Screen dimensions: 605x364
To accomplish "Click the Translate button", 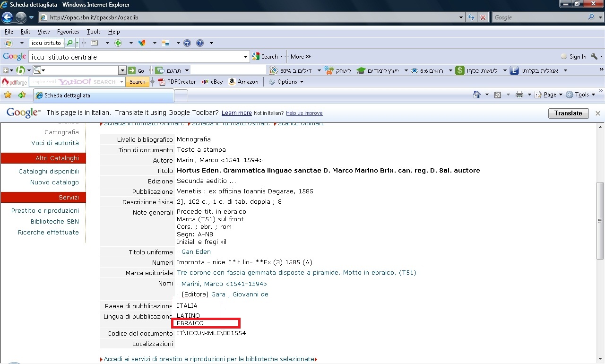I will tap(568, 113).
